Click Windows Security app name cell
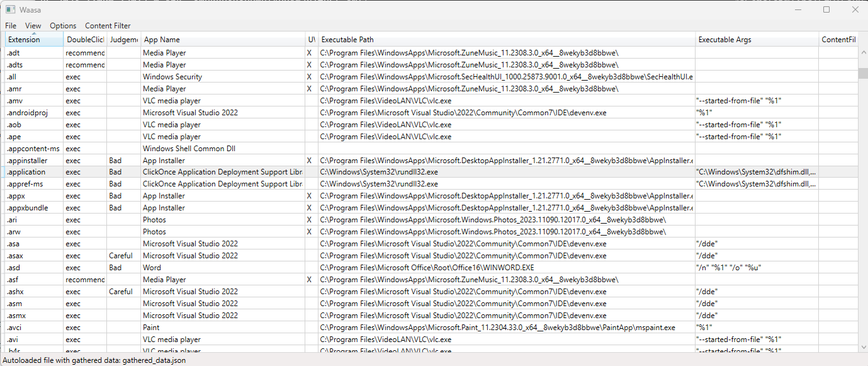Screen dimensions: 868x366 [x=222, y=77]
